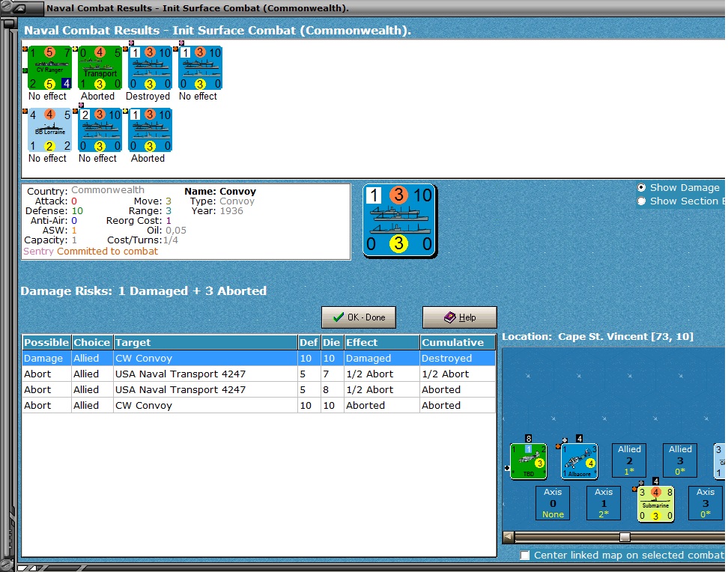Select the Transport 4247 row with die 7
This screenshot has height=572, width=728.
pos(258,374)
